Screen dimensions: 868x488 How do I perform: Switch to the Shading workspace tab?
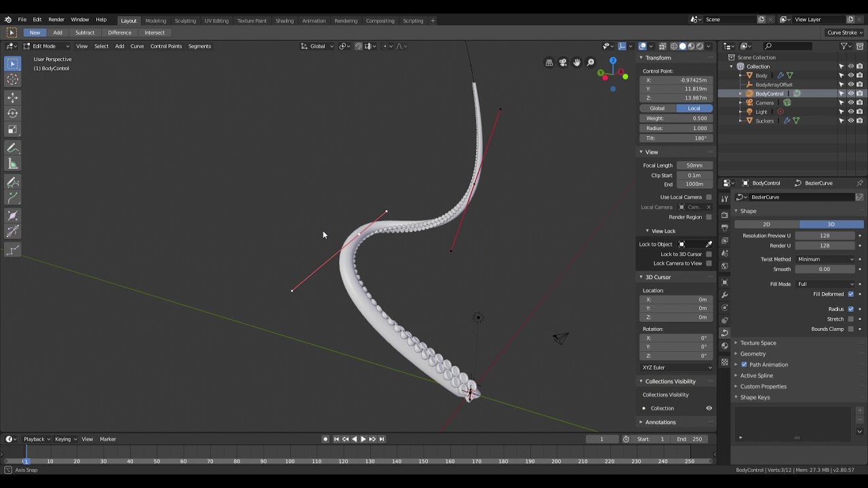pos(284,20)
